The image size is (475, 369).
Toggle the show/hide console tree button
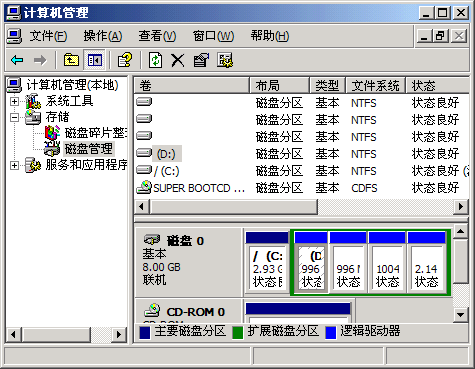click(x=94, y=60)
